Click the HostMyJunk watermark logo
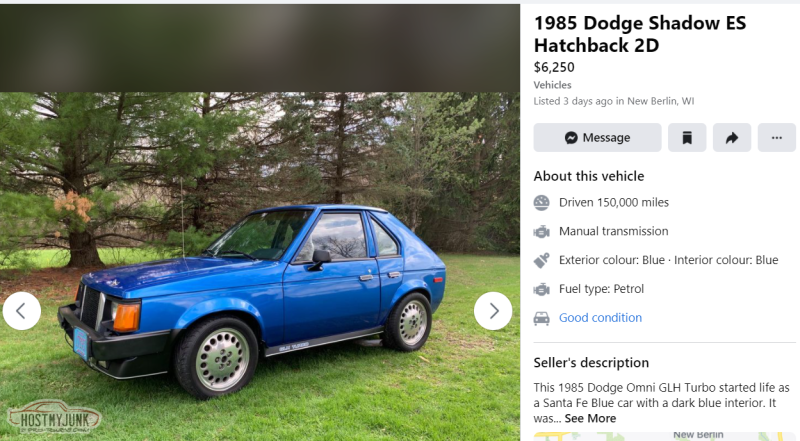The height and width of the screenshot is (441, 800). (x=54, y=418)
